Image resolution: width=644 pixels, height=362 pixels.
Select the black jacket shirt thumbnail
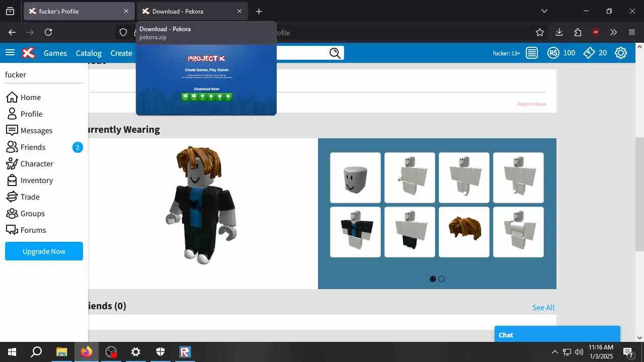pyautogui.click(x=355, y=232)
